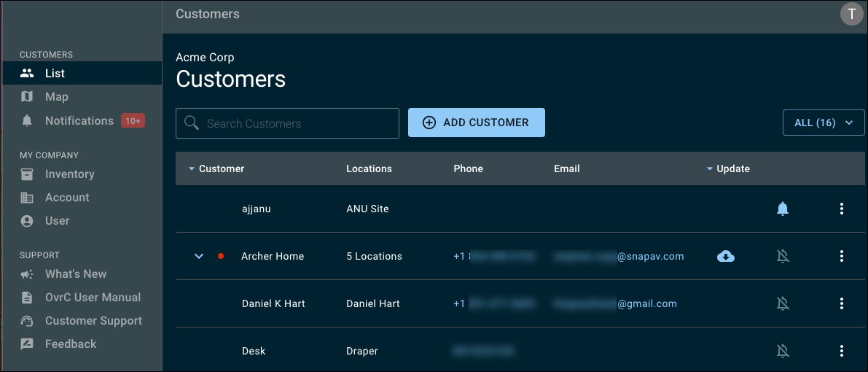This screenshot has height=372, width=868.
Task: Click the user avatar T icon
Action: (x=851, y=14)
